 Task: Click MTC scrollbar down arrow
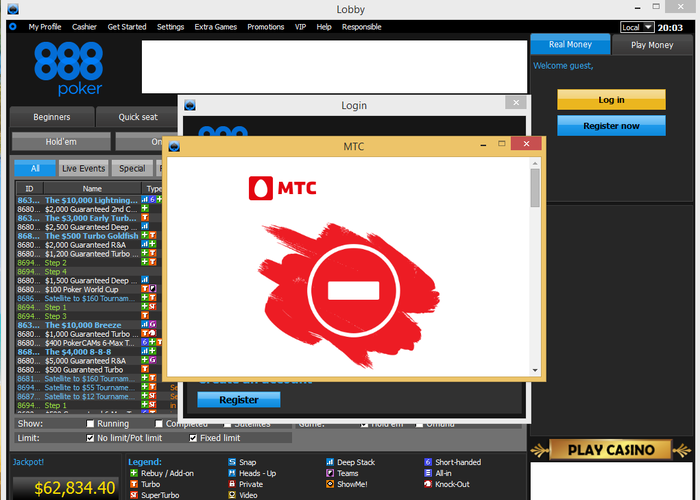535,371
